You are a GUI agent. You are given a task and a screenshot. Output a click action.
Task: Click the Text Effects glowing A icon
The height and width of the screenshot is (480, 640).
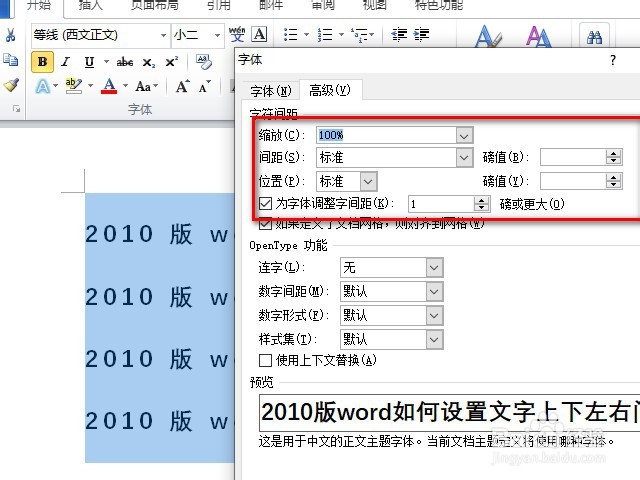pyautogui.click(x=43, y=86)
